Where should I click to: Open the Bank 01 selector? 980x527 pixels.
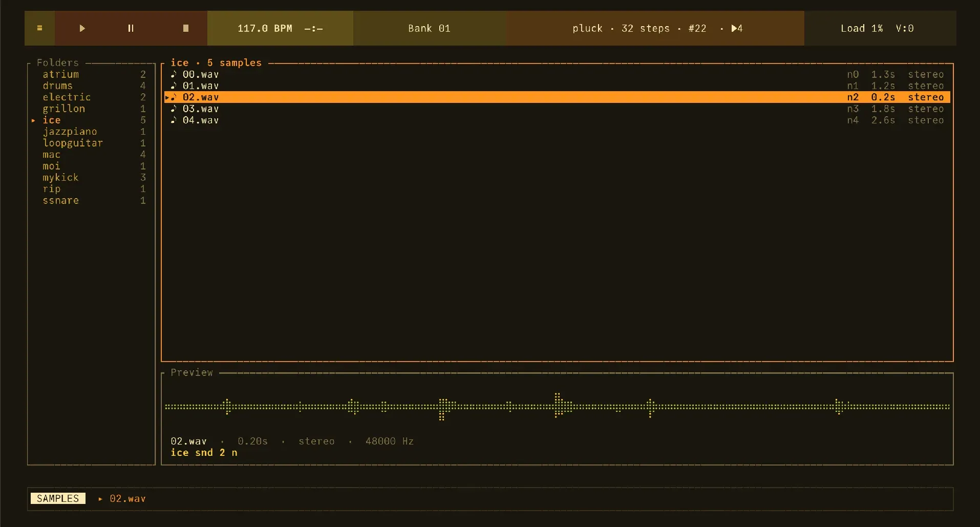[429, 29]
